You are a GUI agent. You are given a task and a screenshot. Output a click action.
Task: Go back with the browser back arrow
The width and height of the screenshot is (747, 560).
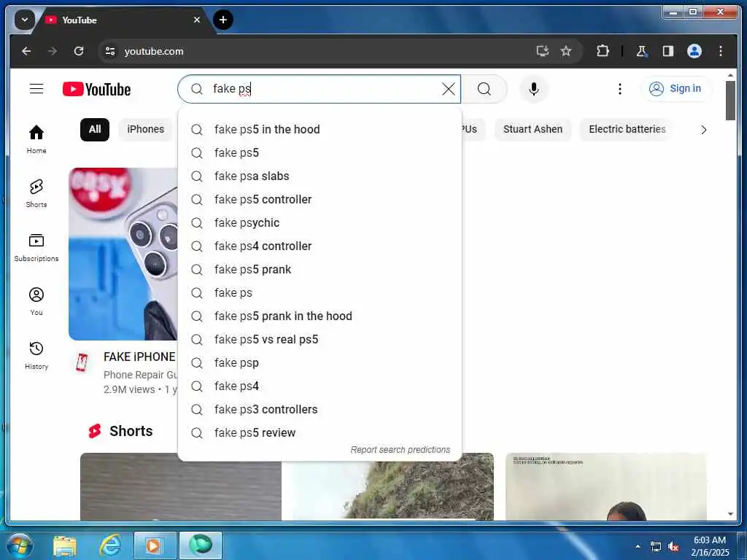pos(27,51)
